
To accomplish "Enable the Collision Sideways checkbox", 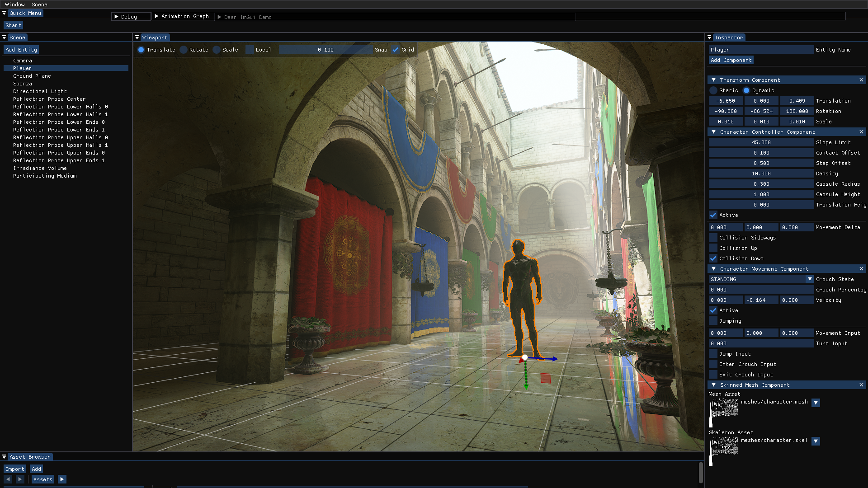I will click(713, 237).
